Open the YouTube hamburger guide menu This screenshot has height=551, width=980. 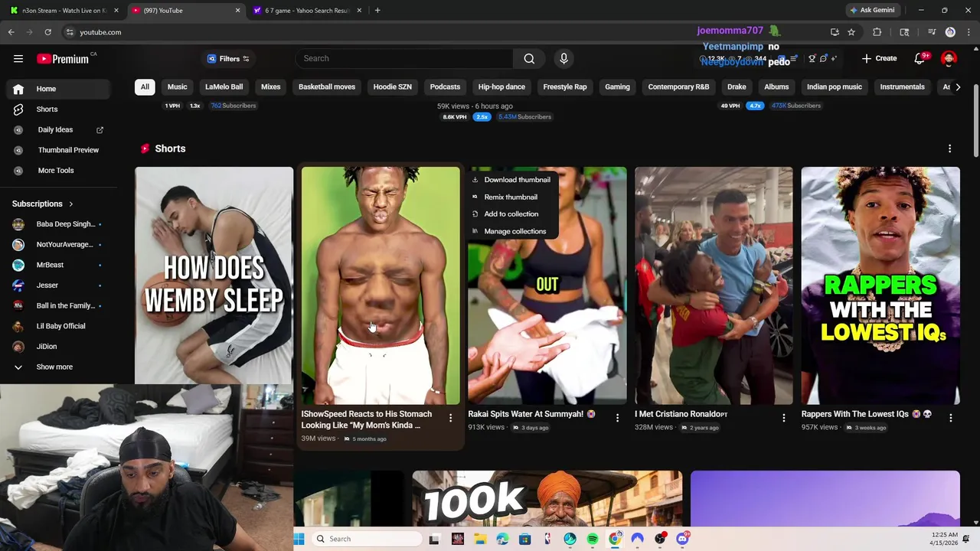(x=18, y=58)
